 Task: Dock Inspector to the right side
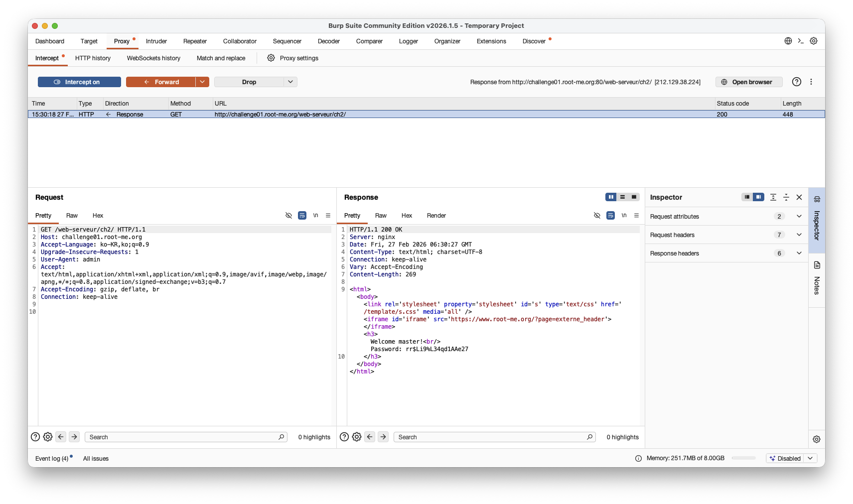click(x=758, y=197)
